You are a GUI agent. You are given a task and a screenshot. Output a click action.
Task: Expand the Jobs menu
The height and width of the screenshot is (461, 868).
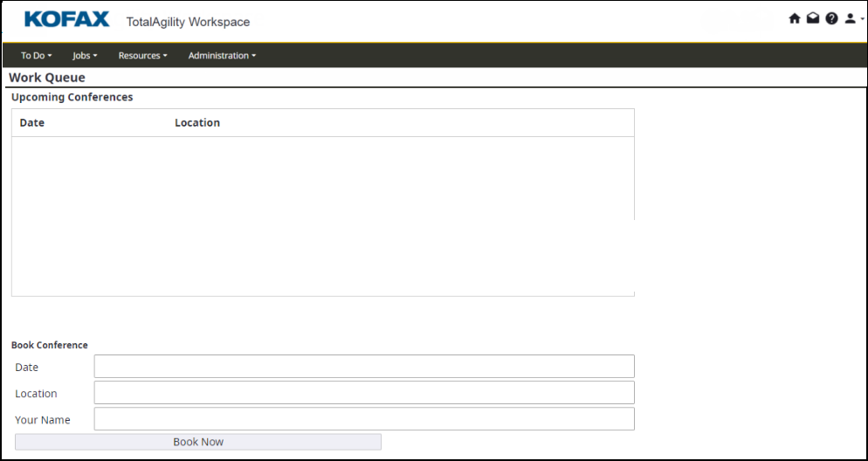(x=85, y=55)
